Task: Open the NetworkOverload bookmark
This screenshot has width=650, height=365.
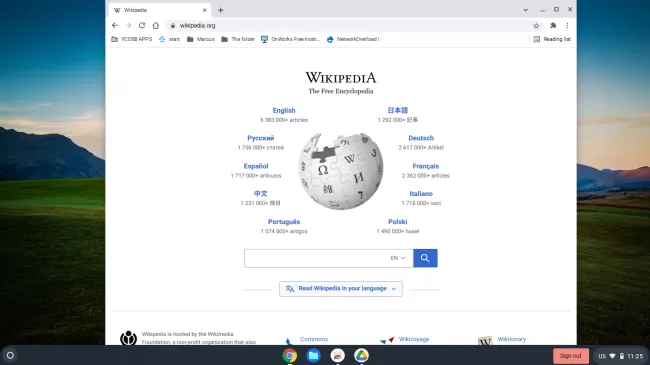Action: click(x=353, y=39)
